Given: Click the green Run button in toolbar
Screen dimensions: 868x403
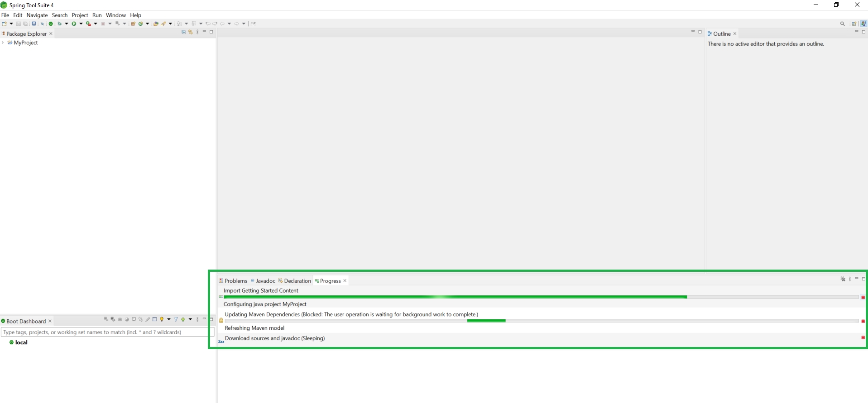Looking at the screenshot, I should click(74, 24).
